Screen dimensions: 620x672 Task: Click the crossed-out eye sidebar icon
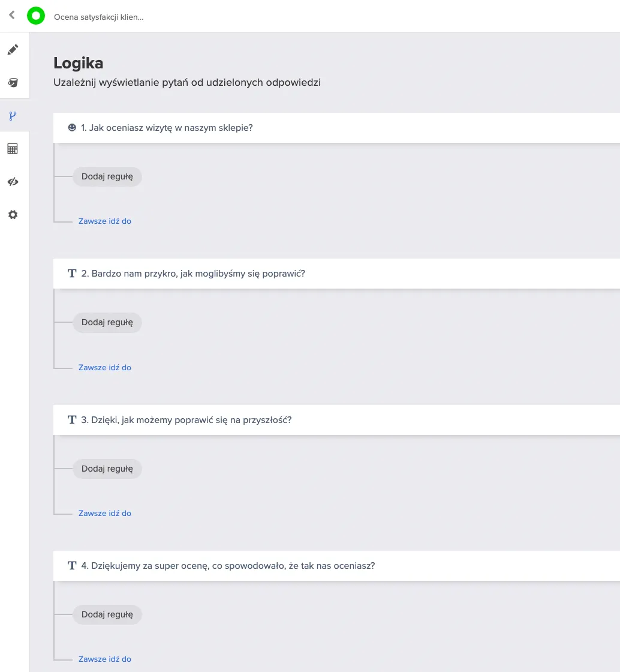click(13, 182)
